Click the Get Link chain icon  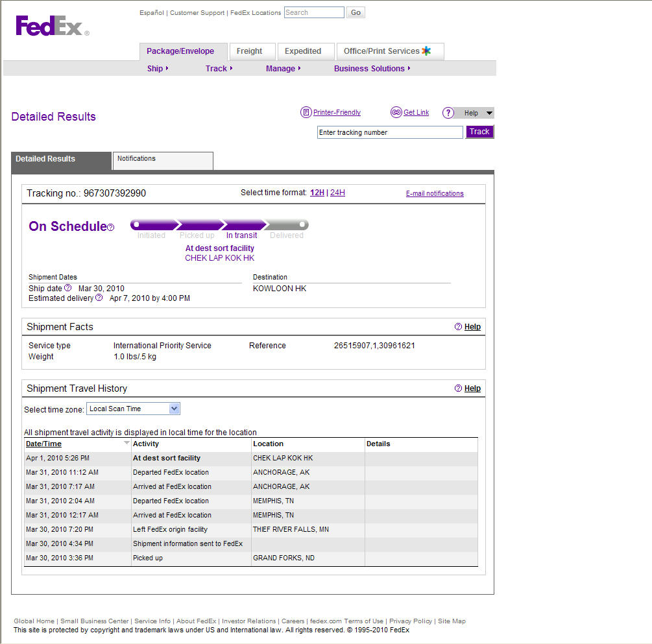tap(396, 112)
